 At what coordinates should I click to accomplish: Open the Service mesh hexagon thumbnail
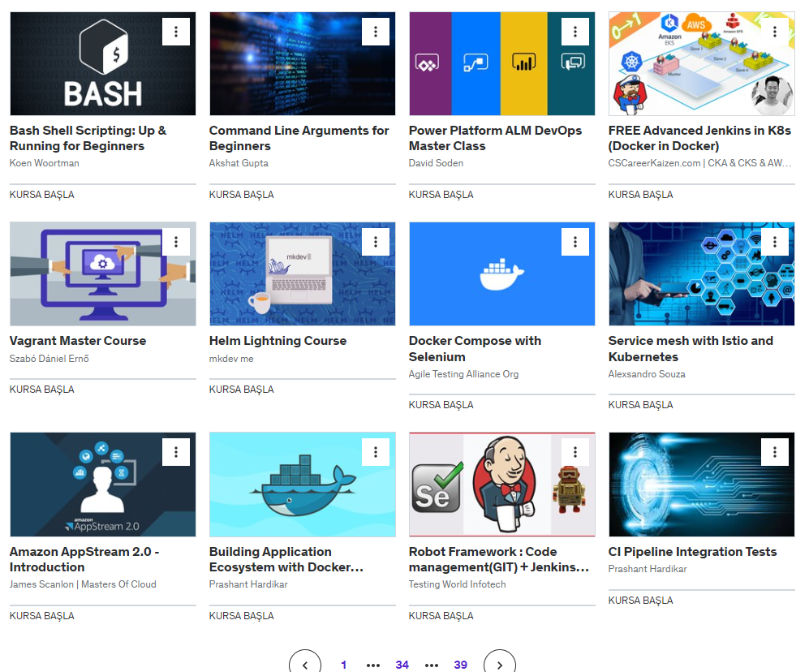(x=702, y=274)
